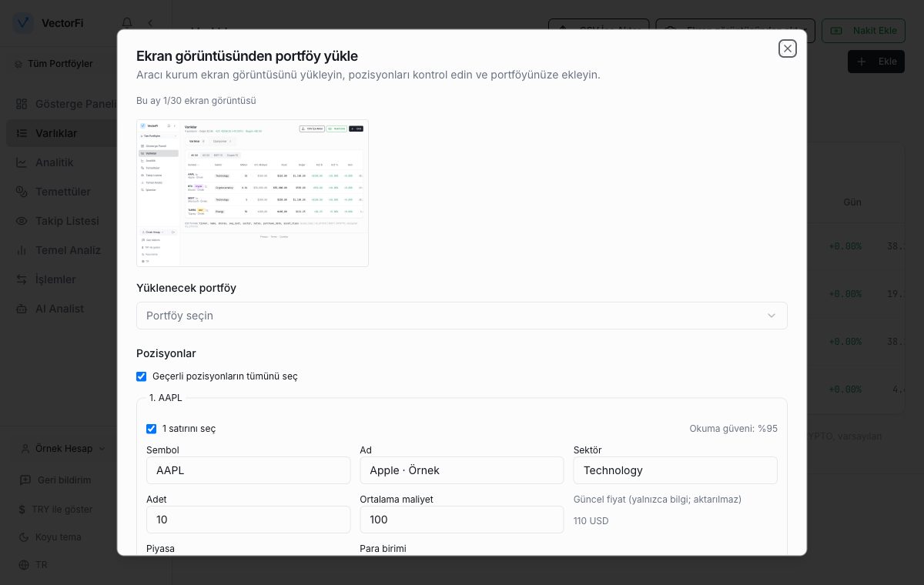Uncheck the 1 satırını seç checkbox
Screen dimensions: 924x585
coord(151,429)
